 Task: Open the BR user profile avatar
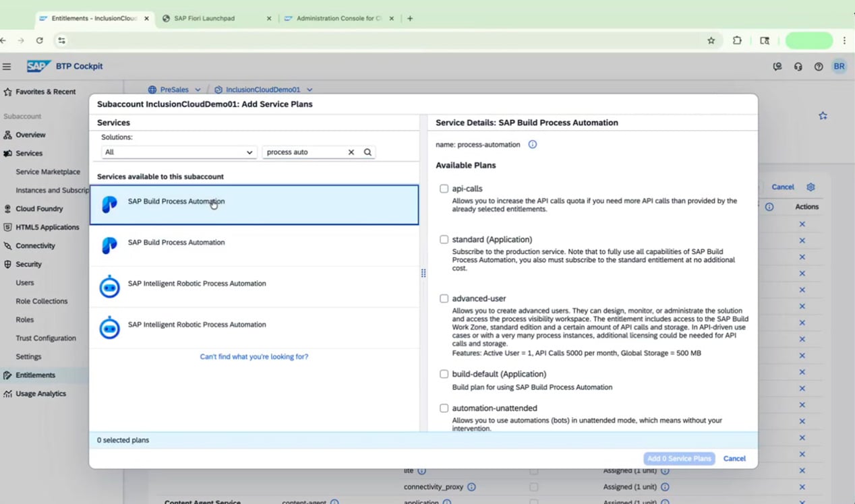tap(839, 66)
